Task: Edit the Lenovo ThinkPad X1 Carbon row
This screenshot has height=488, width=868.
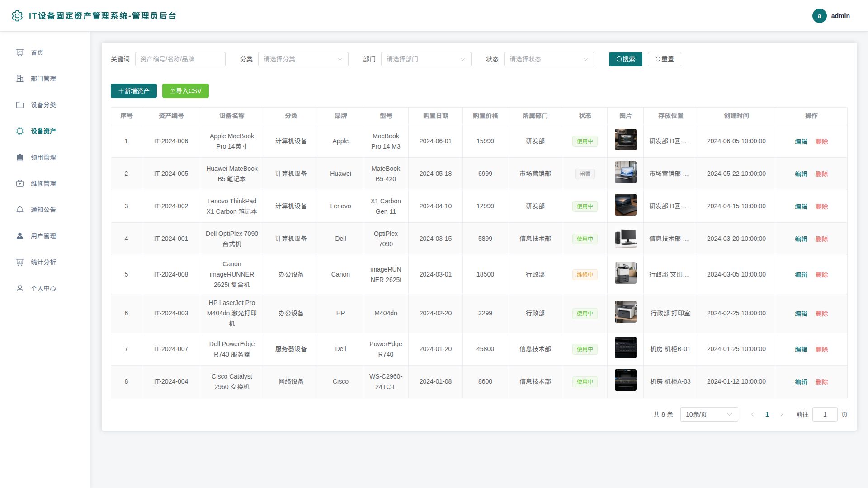Action: [801, 206]
